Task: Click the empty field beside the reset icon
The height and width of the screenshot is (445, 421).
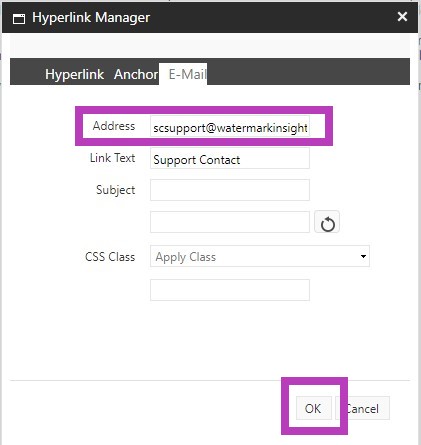Action: [230, 222]
